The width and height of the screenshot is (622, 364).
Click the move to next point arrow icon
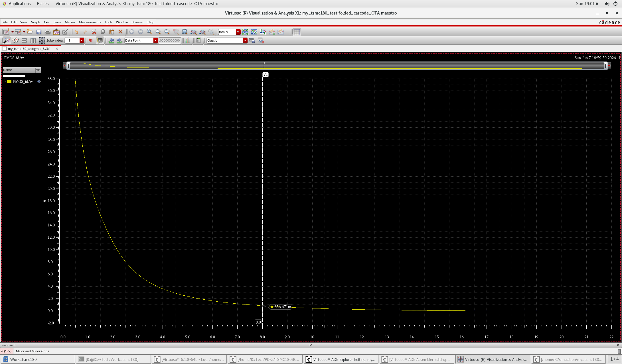tap(119, 40)
